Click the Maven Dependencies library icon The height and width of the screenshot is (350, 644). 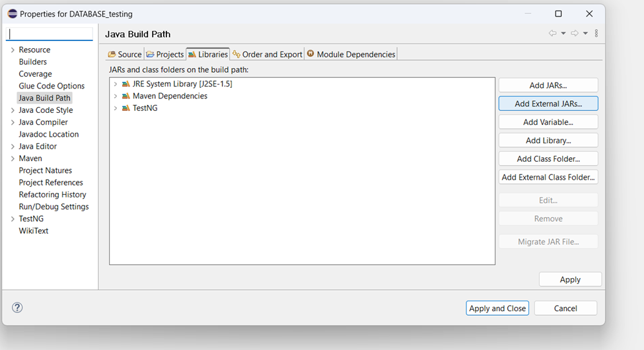(x=125, y=96)
